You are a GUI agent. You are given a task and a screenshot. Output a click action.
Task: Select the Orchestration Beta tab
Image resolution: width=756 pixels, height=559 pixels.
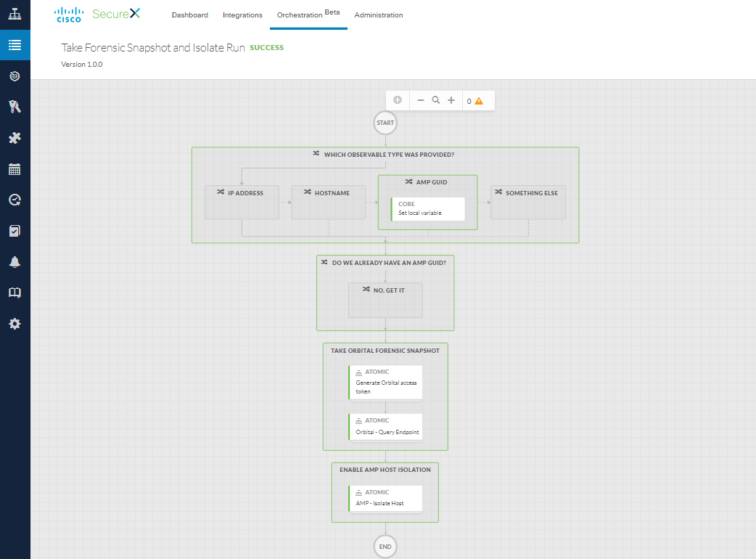click(x=308, y=15)
